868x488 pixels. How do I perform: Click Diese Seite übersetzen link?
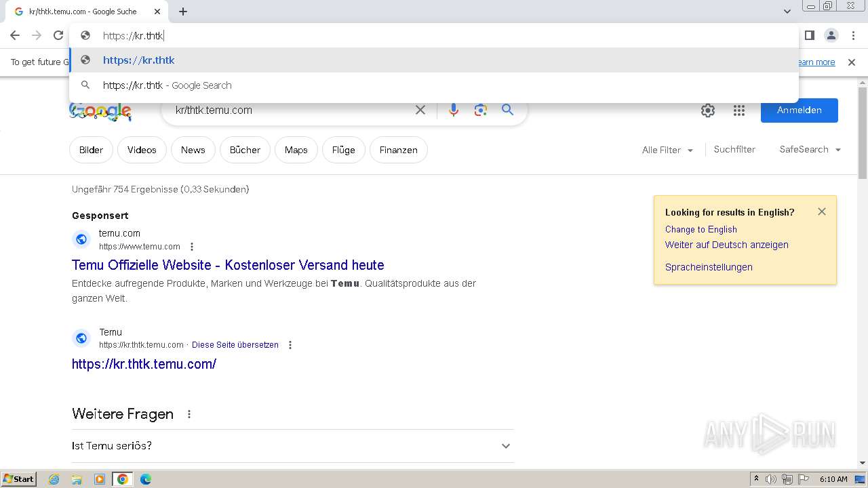(235, 345)
